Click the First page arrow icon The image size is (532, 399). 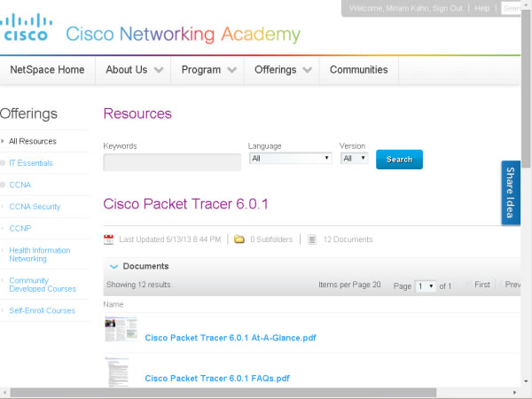[x=468, y=286]
